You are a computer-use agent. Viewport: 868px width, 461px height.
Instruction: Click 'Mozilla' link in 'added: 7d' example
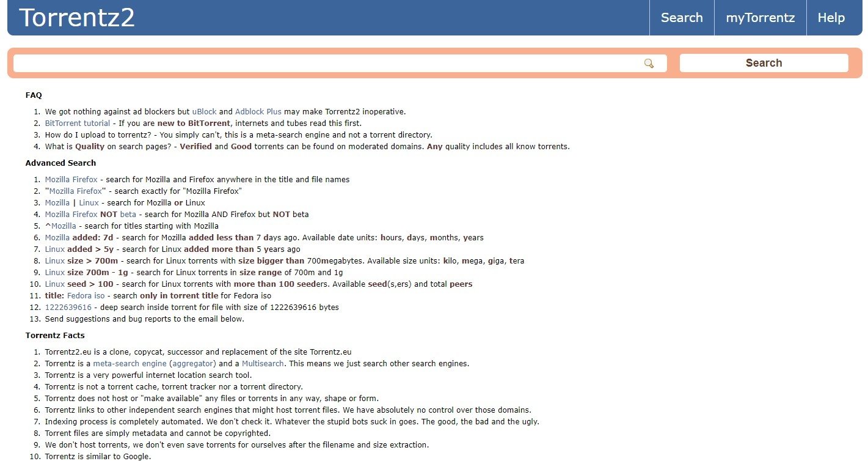[57, 238]
